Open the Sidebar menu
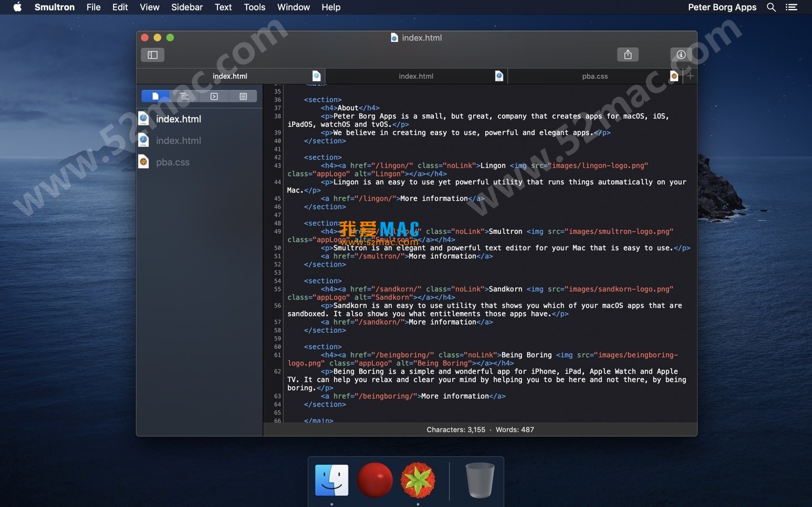Image resolution: width=812 pixels, height=507 pixels. pyautogui.click(x=187, y=7)
